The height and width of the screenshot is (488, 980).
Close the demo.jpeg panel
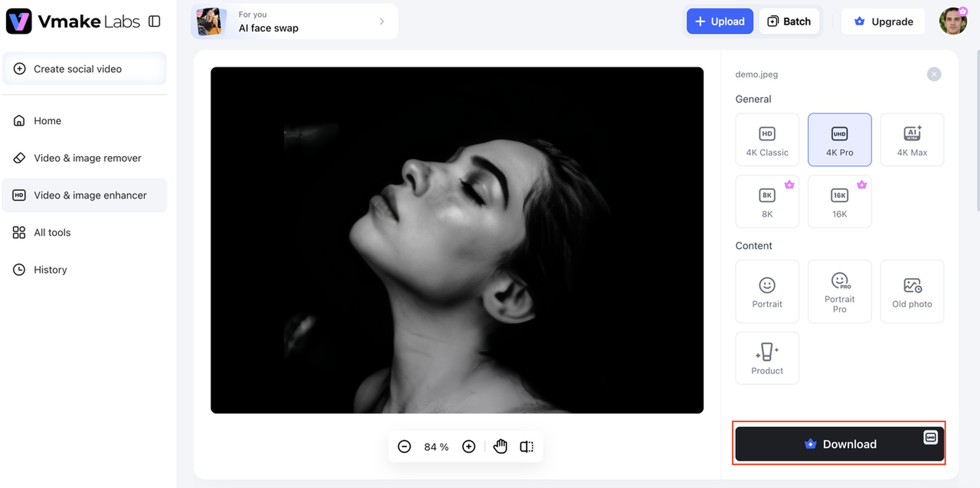click(x=934, y=74)
